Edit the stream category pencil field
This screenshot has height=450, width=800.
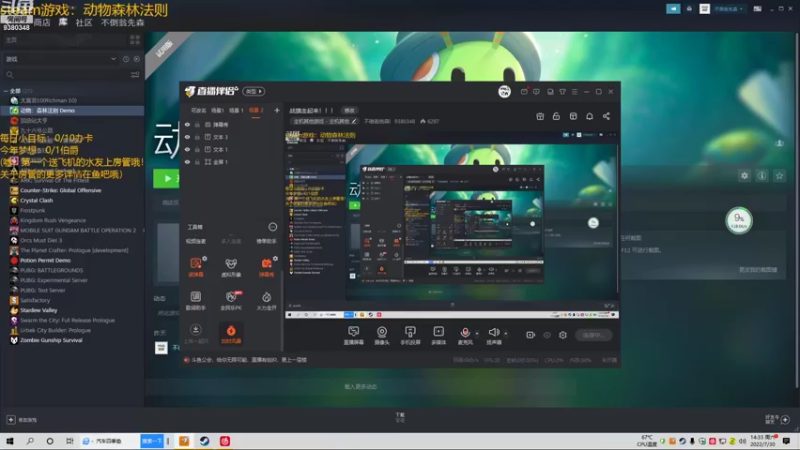pos(324,121)
